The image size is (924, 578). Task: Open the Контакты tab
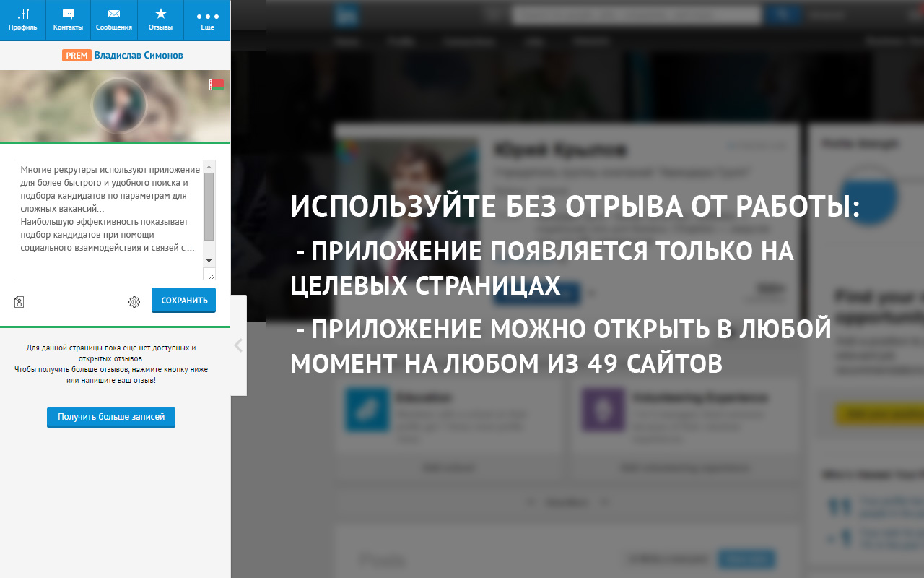[69, 20]
